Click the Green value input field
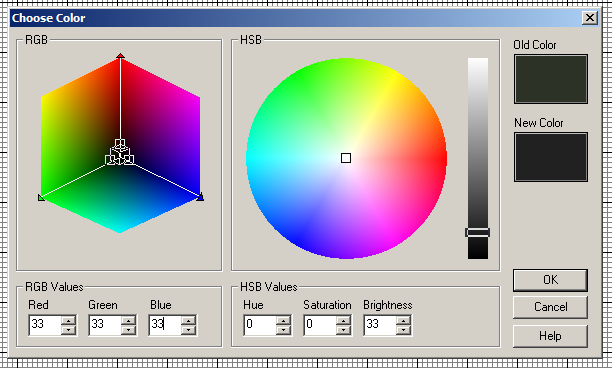The width and height of the screenshot is (612, 368). [105, 324]
